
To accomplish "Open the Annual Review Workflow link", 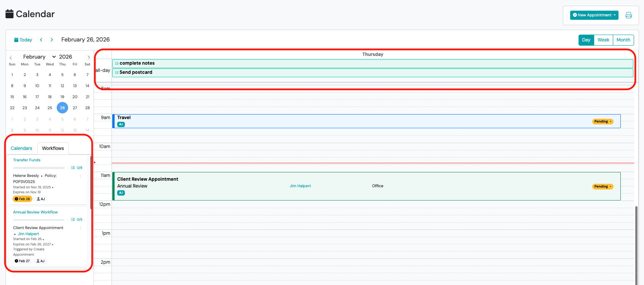I will coord(35,212).
